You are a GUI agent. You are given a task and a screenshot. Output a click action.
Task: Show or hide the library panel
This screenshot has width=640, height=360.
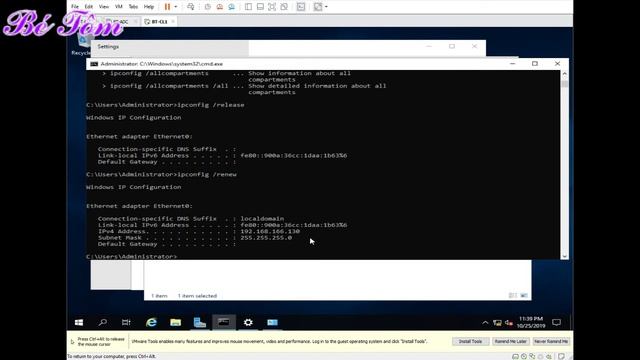click(x=248, y=7)
